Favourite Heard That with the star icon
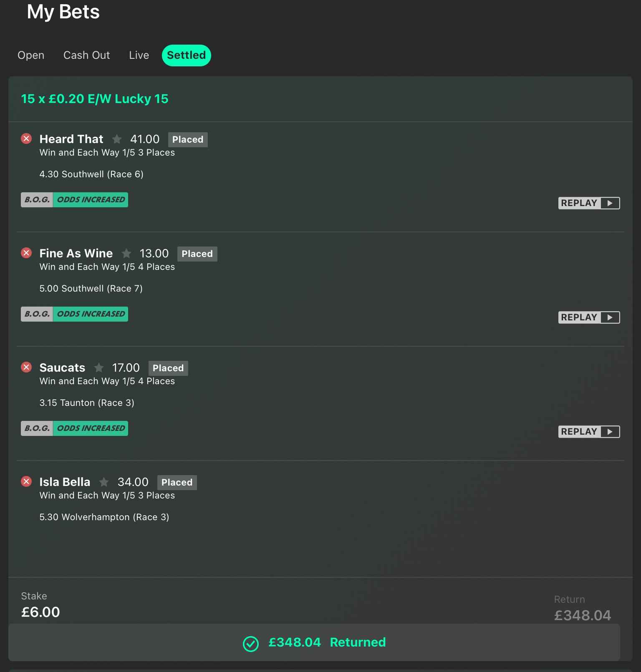This screenshot has width=641, height=672. [x=117, y=139]
